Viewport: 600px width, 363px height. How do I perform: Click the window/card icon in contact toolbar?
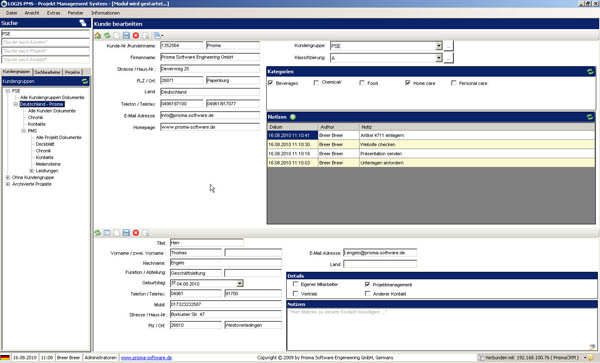107,233
